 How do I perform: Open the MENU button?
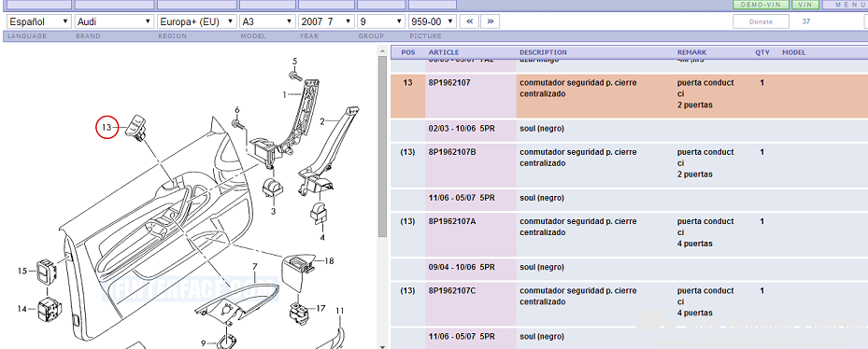click(x=847, y=5)
